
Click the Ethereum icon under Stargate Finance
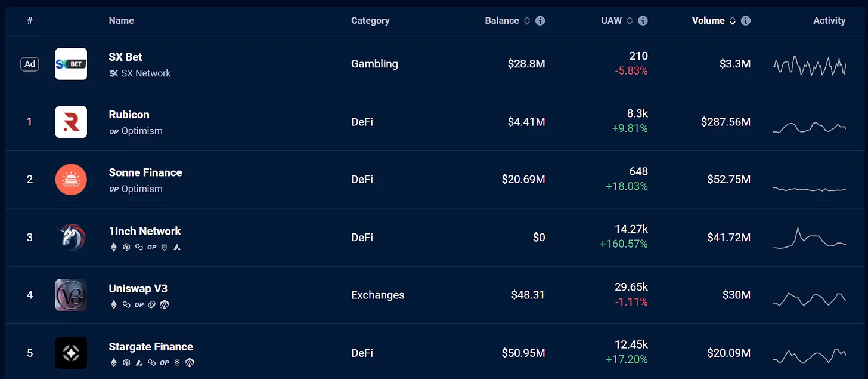point(114,362)
